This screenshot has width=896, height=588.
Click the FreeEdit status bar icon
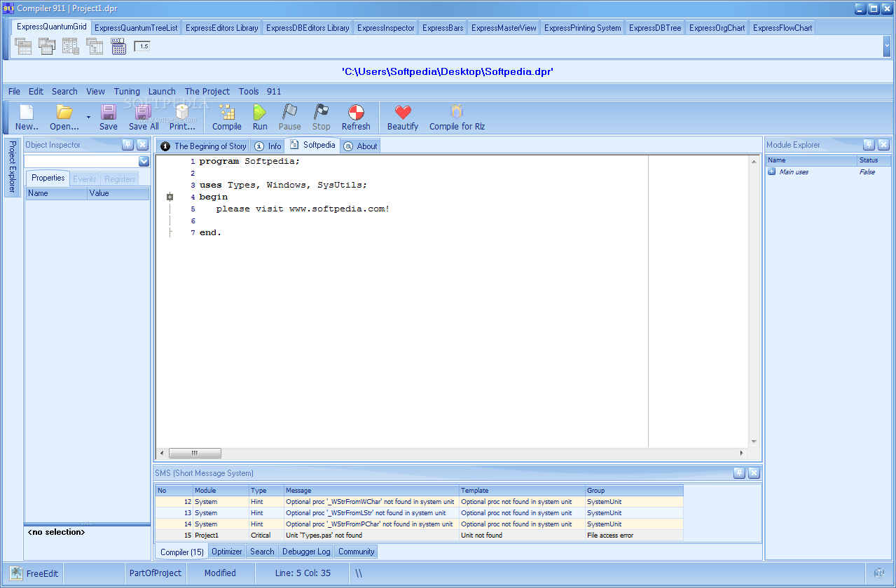click(16, 573)
